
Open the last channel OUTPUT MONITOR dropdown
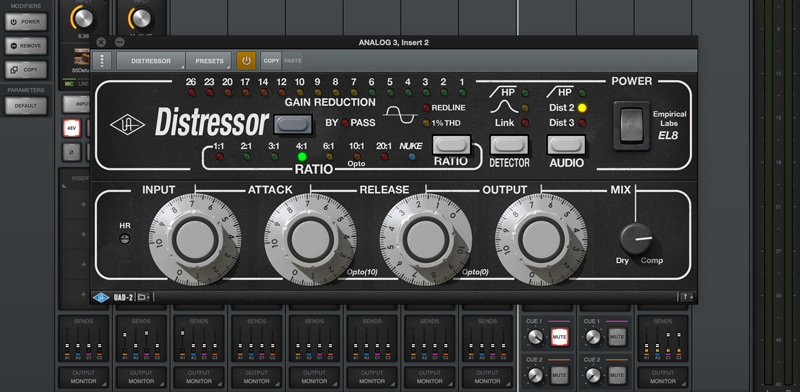pyautogui.click(x=663, y=378)
